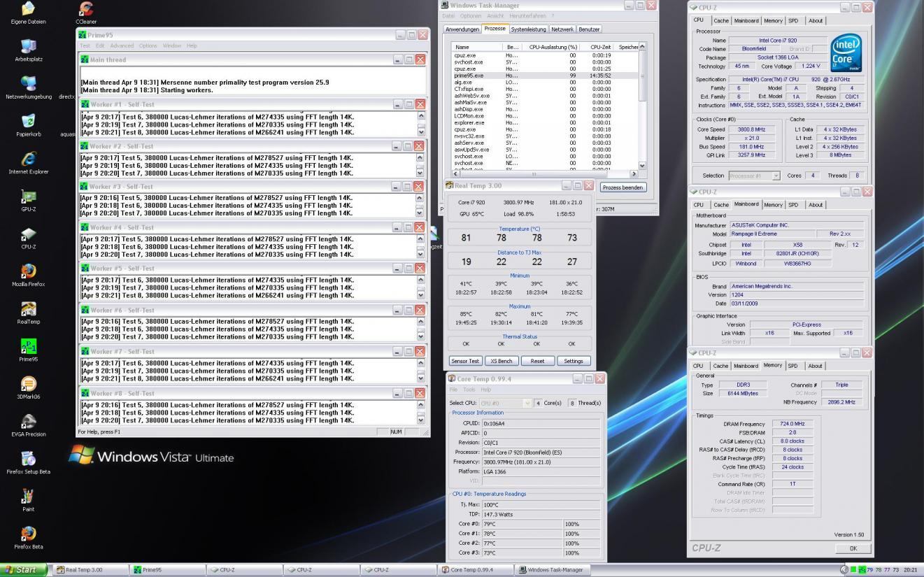
Task: Click the Windows Task-Manager title bar icon
Action: point(445,5)
